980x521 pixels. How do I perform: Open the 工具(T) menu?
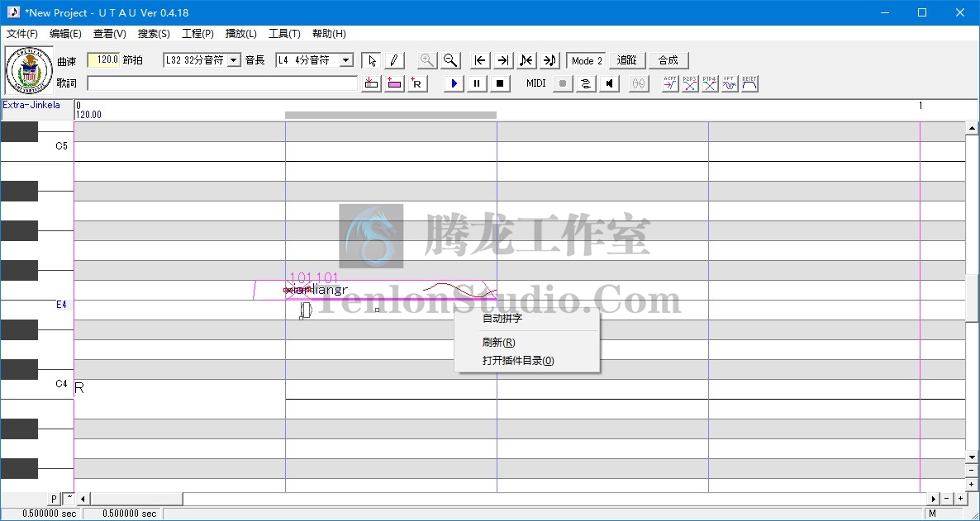(284, 34)
